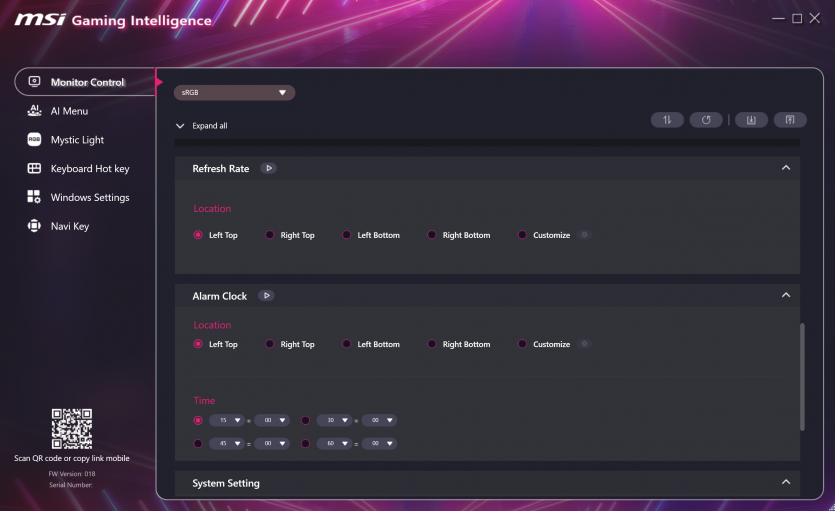Image resolution: width=835 pixels, height=511 pixels.
Task: Select Right Top for Refresh Rate location
Action: (x=270, y=235)
